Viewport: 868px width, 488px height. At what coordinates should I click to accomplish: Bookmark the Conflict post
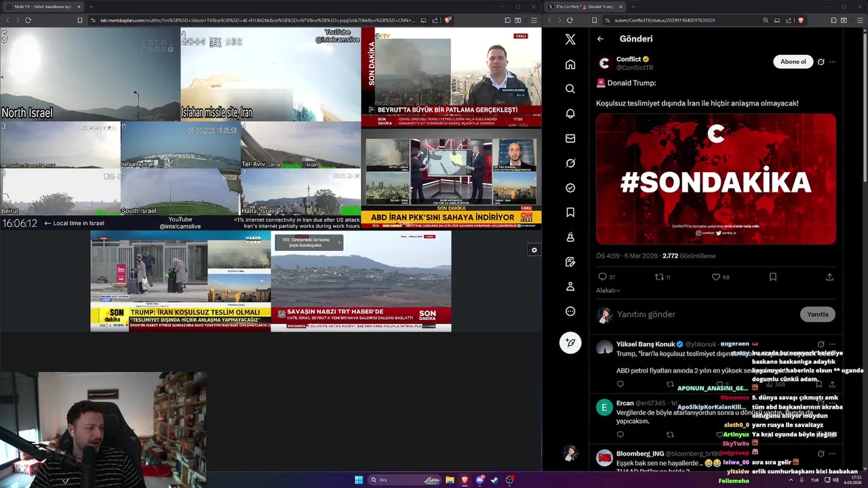772,277
